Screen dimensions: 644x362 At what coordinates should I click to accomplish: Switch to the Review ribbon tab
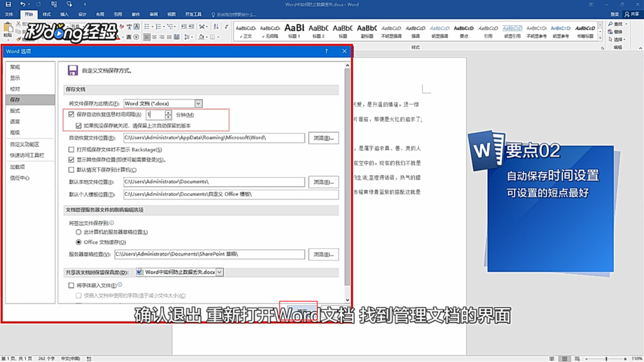[x=153, y=15]
